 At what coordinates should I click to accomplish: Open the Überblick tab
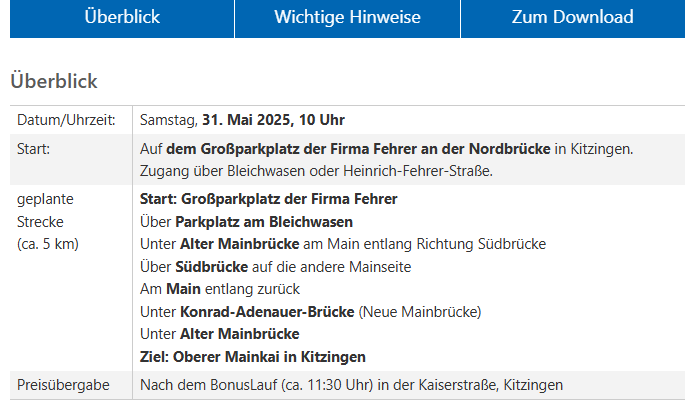122,18
